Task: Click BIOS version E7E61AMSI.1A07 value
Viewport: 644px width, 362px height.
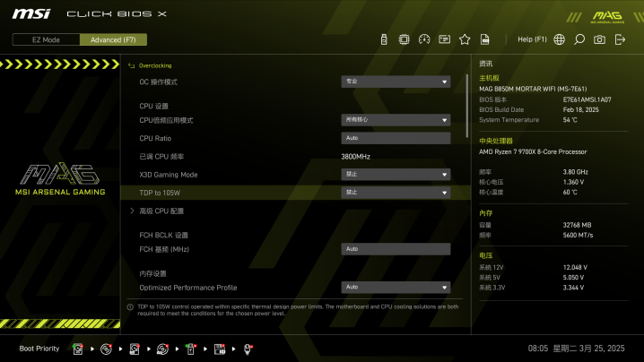Action: [x=587, y=99]
